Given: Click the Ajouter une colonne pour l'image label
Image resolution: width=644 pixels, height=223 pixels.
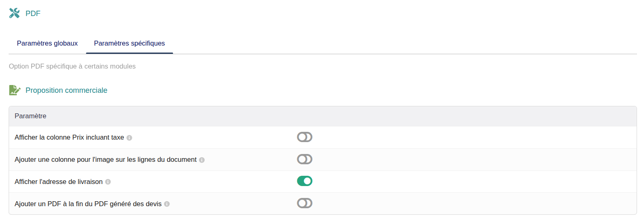Looking at the screenshot, I should (x=105, y=160).
